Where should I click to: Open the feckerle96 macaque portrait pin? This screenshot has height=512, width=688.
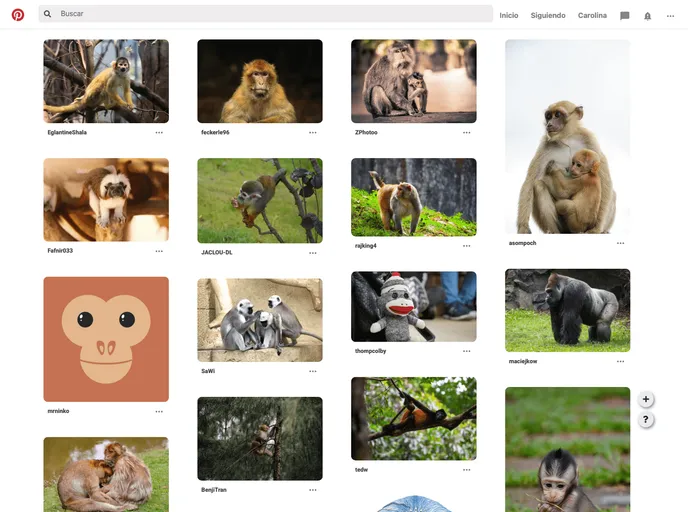(260, 81)
